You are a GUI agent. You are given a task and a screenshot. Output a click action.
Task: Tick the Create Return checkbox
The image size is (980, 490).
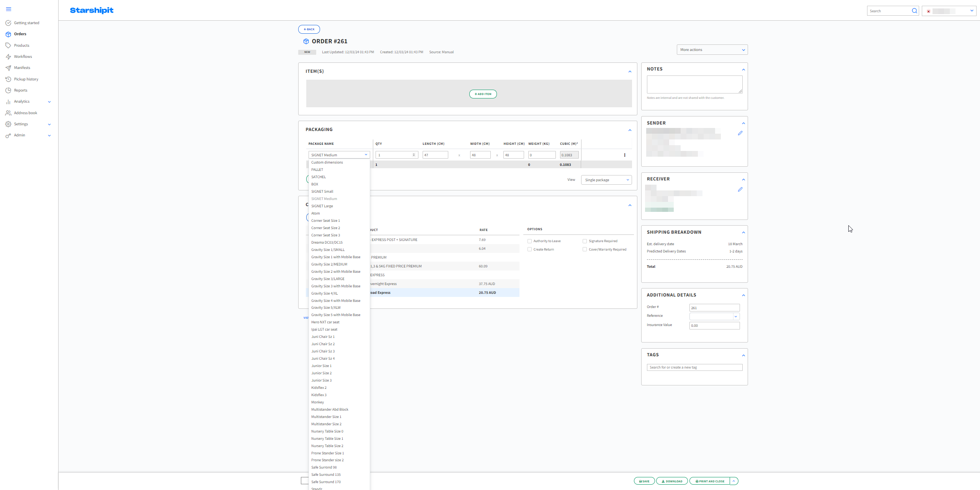click(x=529, y=249)
